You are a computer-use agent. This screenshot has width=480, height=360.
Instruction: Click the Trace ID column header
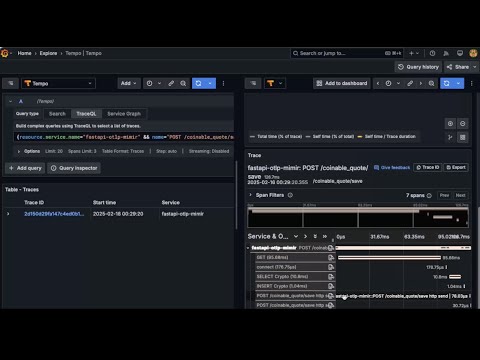coord(34,202)
